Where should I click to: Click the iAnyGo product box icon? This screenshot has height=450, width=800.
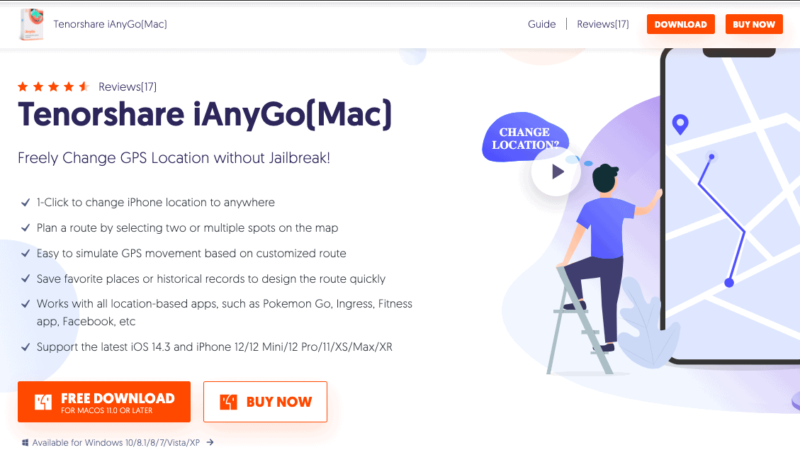[x=31, y=24]
